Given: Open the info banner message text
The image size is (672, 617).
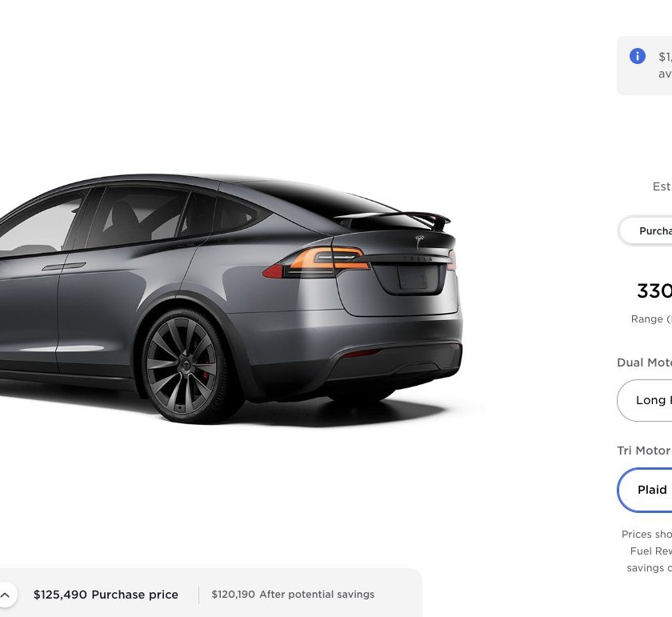Looking at the screenshot, I should 665,65.
